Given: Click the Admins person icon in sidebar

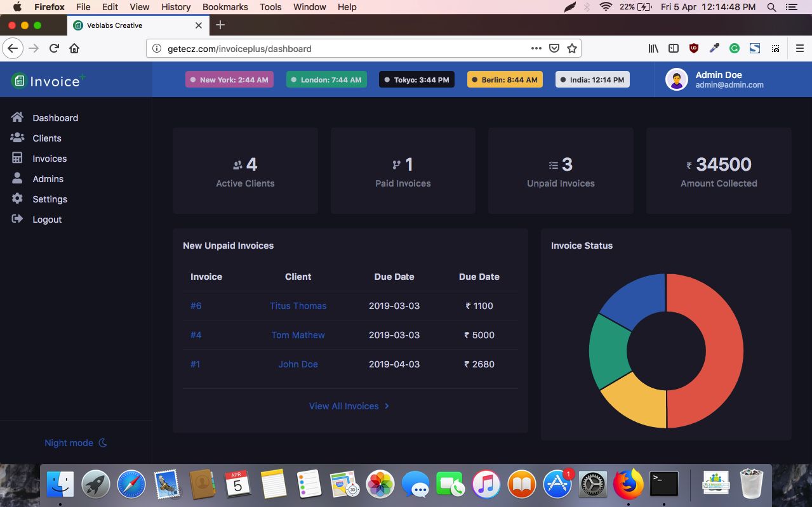Looking at the screenshot, I should pyautogui.click(x=17, y=178).
